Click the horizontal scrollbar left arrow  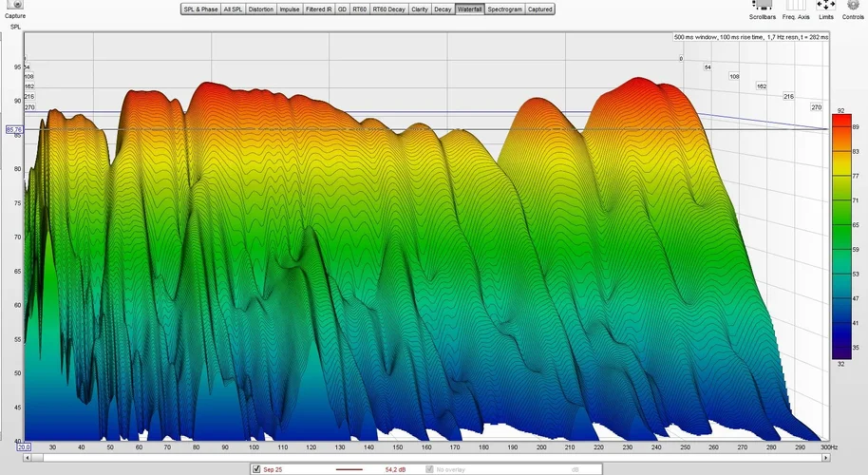[28, 457]
